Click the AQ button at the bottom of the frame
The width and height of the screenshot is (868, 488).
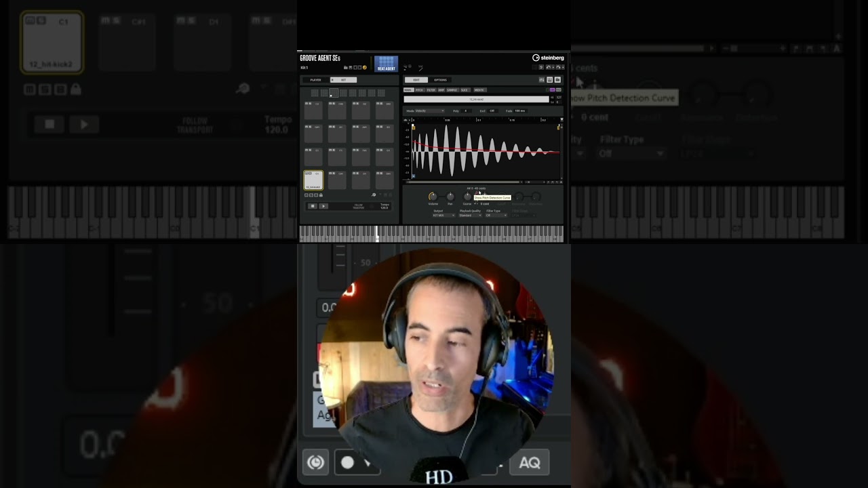click(x=530, y=462)
